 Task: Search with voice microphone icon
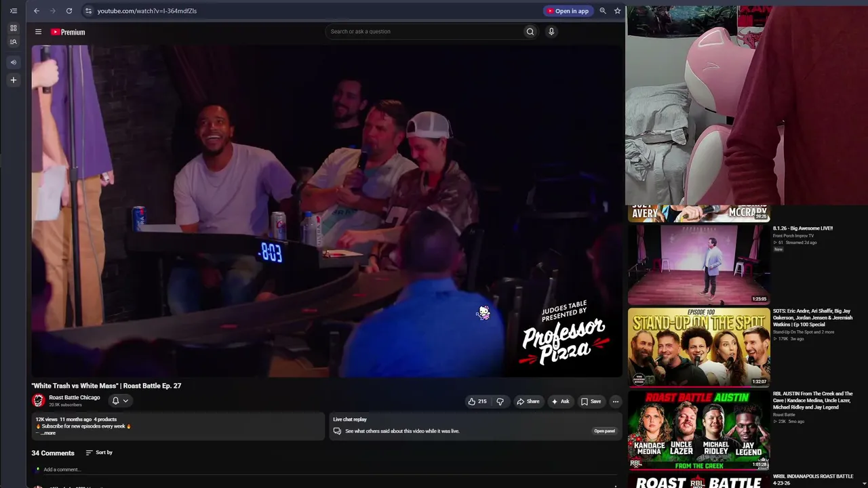551,31
